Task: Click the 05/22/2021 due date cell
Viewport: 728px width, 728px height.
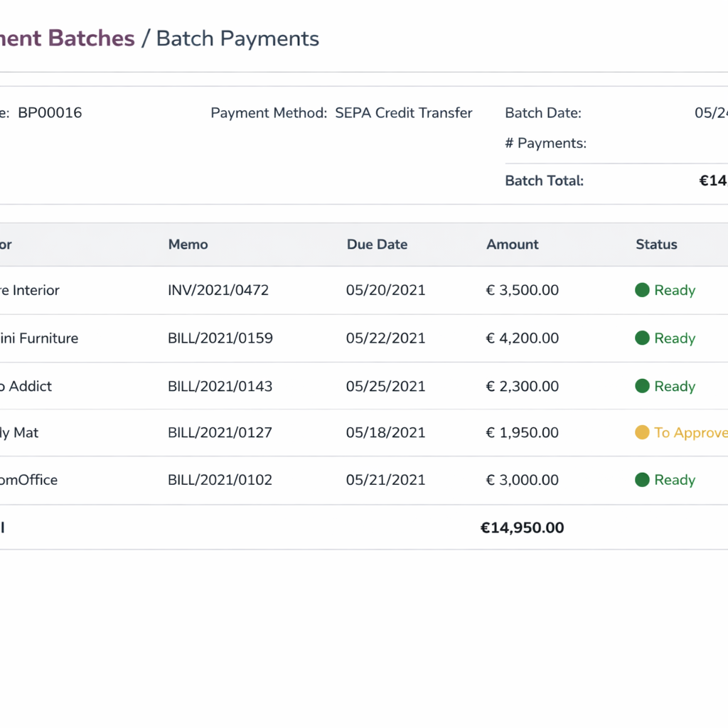Action: point(385,338)
